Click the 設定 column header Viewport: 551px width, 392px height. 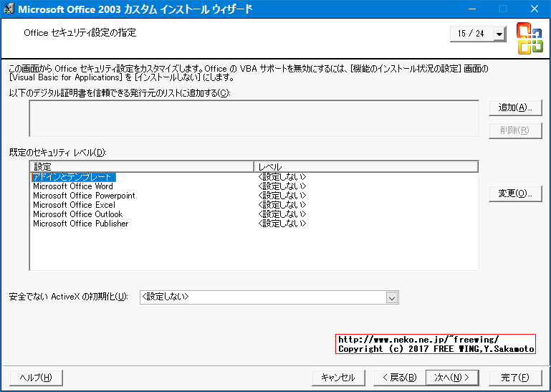(142, 167)
